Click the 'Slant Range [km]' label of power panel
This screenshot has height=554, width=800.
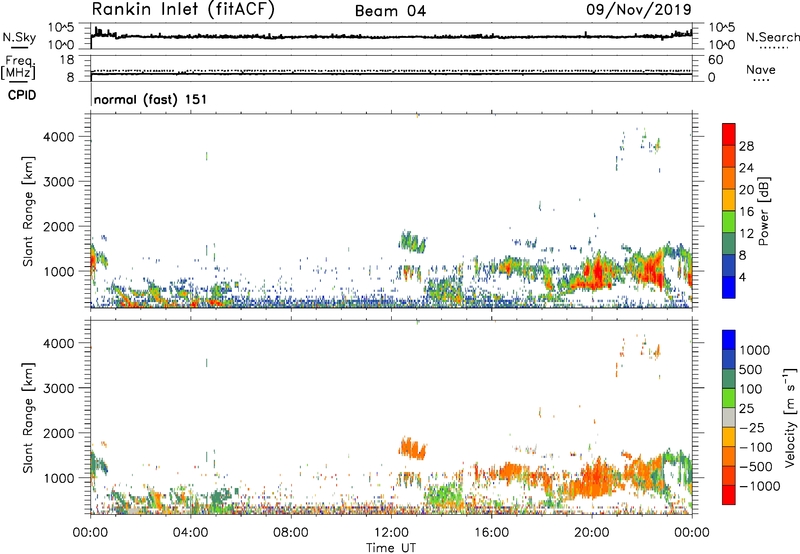pos(28,211)
